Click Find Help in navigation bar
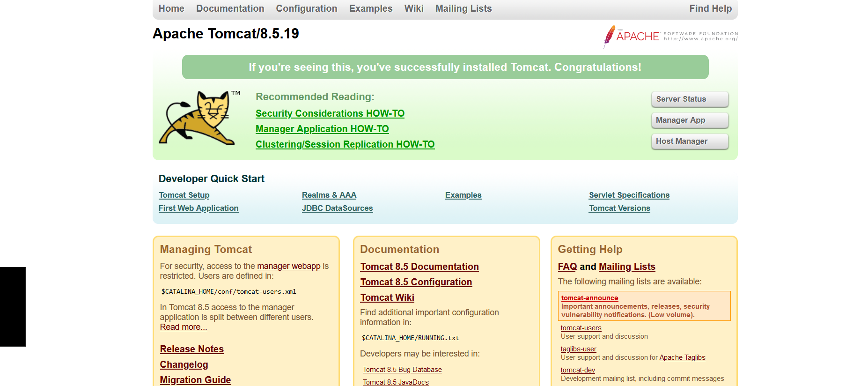The width and height of the screenshot is (868, 386). (710, 8)
